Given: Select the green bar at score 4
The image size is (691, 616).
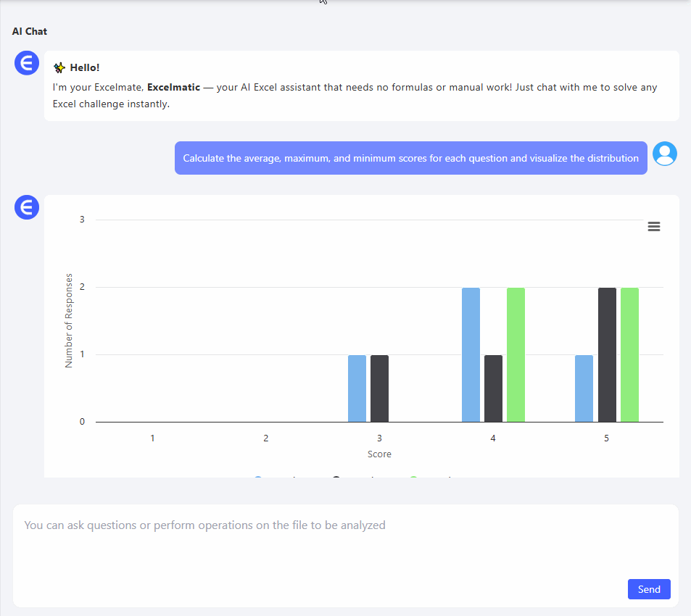Looking at the screenshot, I should coord(516,354).
